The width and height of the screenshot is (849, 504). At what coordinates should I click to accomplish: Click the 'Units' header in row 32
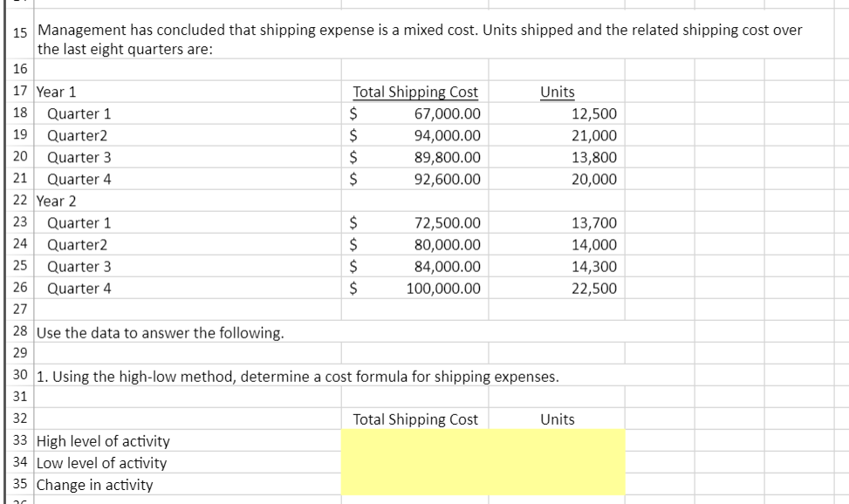[556, 419]
